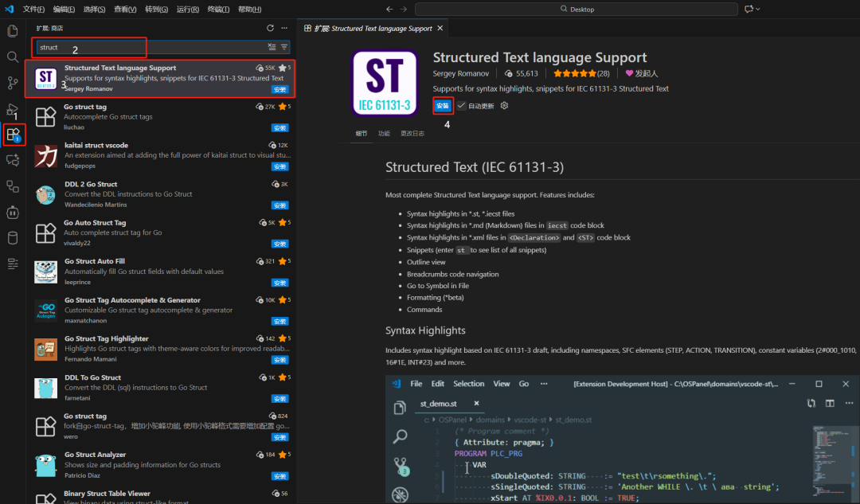The height and width of the screenshot is (504, 860).
Task: Open the Extensions view in activity bar
Action: click(14, 135)
